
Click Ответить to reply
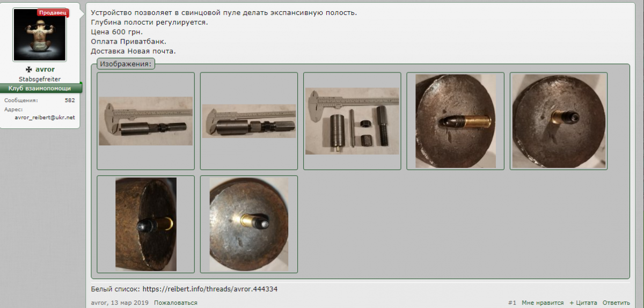coord(616,303)
